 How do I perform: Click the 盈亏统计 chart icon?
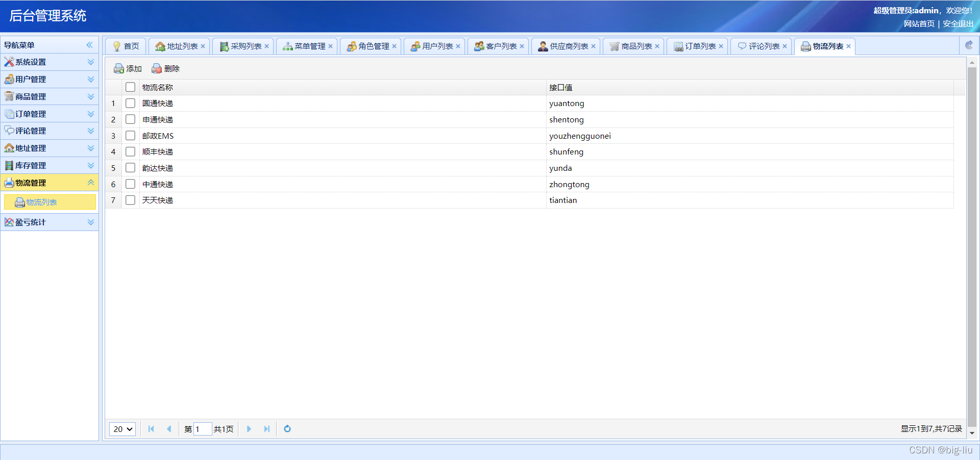(x=9, y=222)
